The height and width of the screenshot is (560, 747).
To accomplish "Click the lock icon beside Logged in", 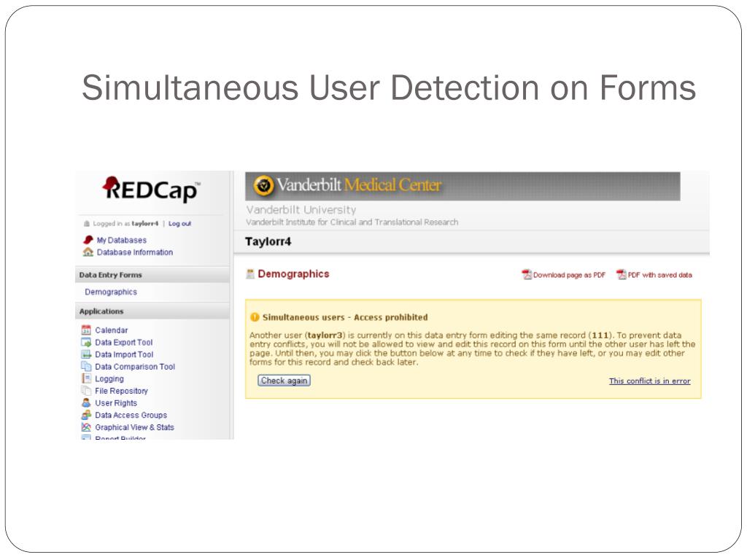I will (x=87, y=224).
